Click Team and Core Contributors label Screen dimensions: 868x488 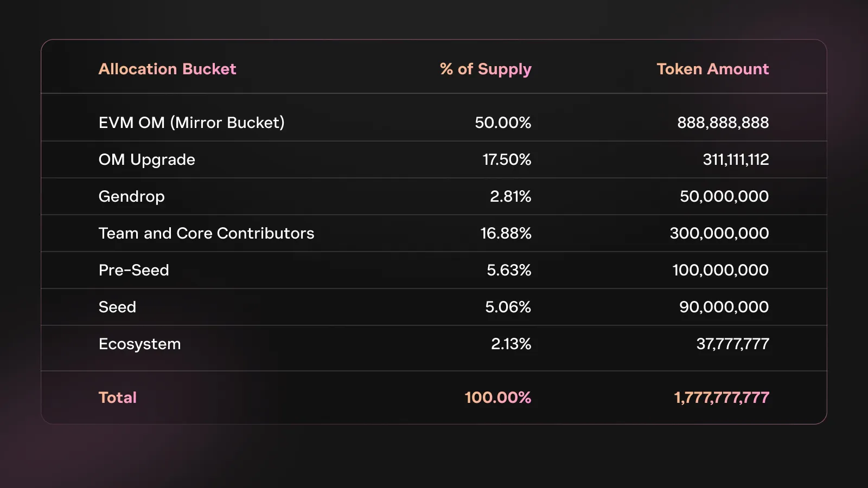point(206,233)
